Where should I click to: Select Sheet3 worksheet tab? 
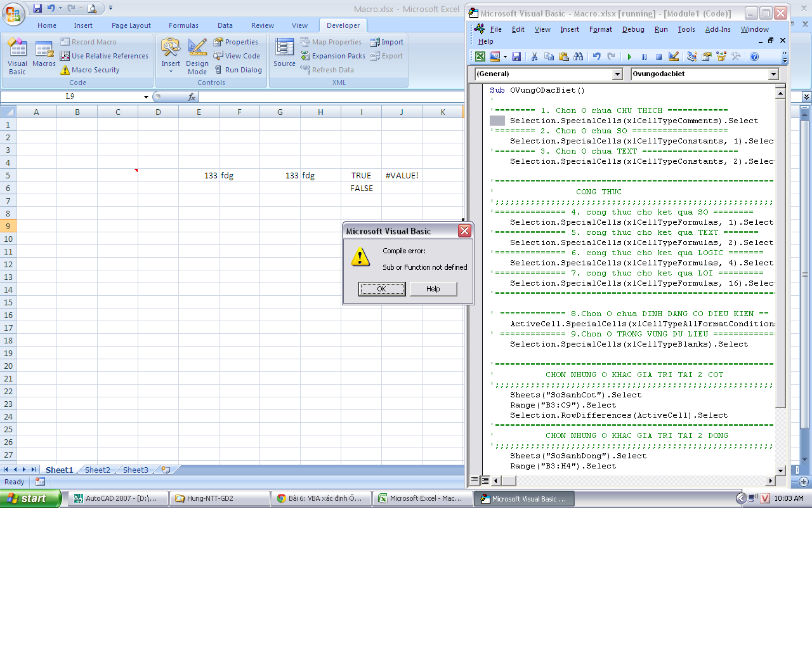(136, 470)
